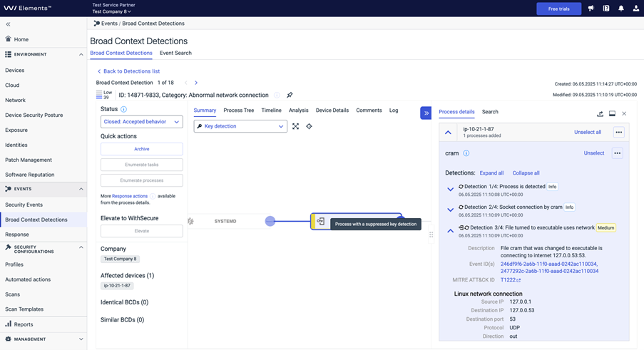Open the notifications bell icon

[x=621, y=9]
